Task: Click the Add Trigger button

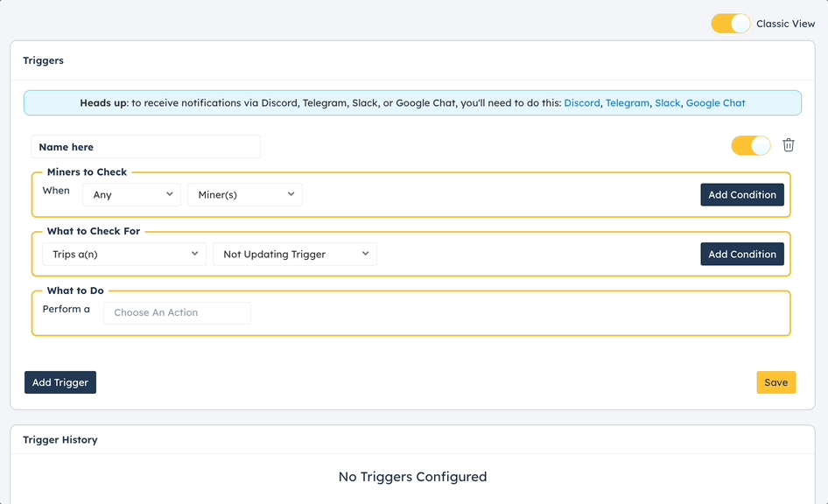Action: 60,382
